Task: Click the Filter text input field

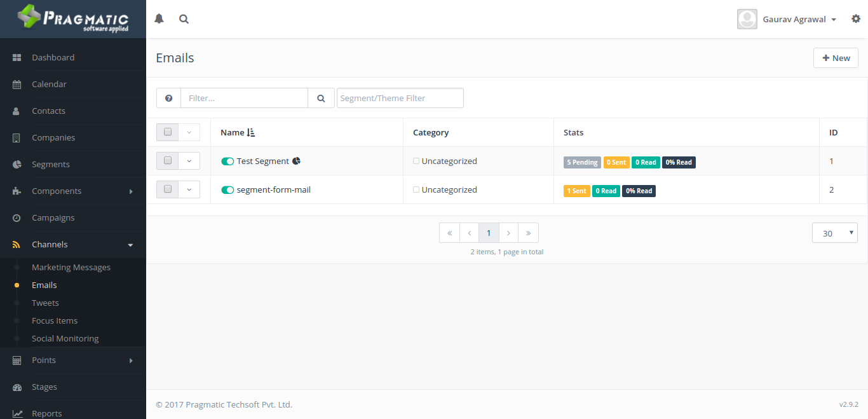Action: pyautogui.click(x=245, y=98)
